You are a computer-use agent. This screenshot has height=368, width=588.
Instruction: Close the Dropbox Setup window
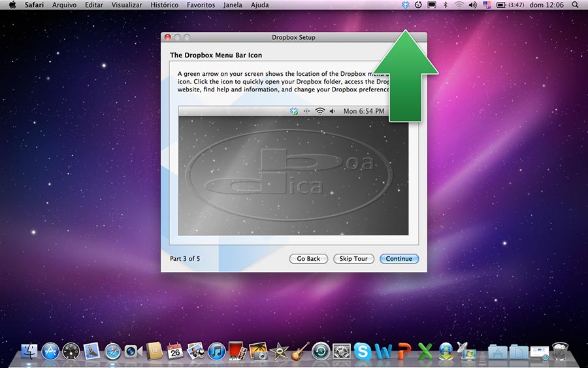click(x=168, y=37)
